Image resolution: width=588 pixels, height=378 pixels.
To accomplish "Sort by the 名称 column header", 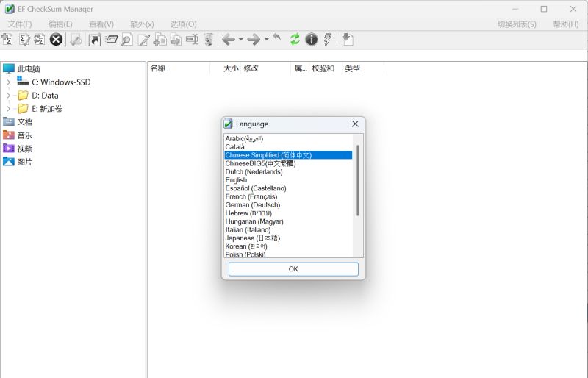I will 179,68.
